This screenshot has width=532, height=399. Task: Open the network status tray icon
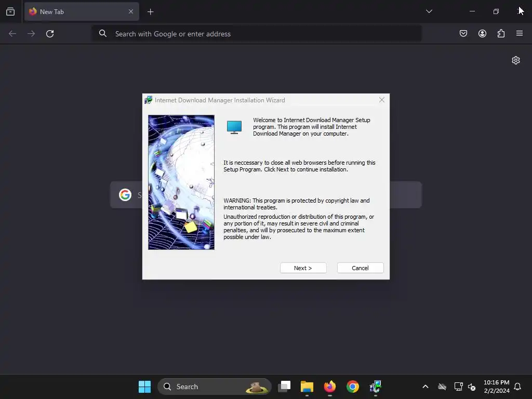tap(458, 387)
